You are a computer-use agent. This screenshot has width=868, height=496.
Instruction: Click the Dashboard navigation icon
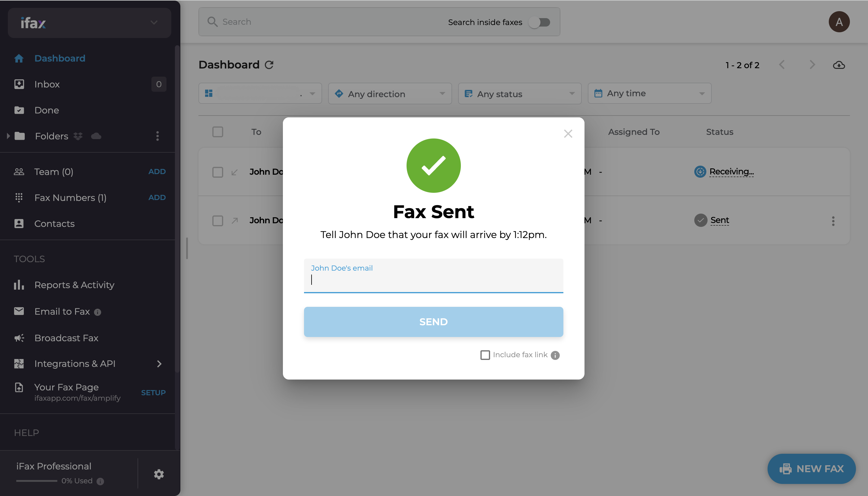tap(20, 58)
